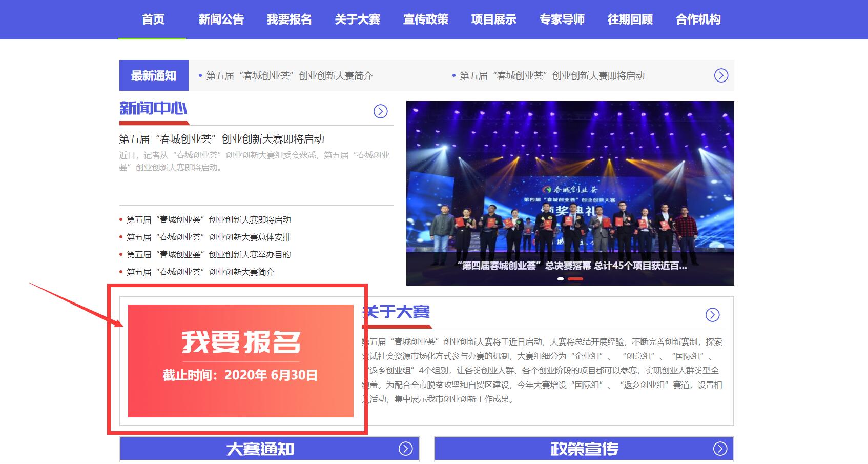Open ticker notice 创业创新大赛即将启动

tap(552, 76)
